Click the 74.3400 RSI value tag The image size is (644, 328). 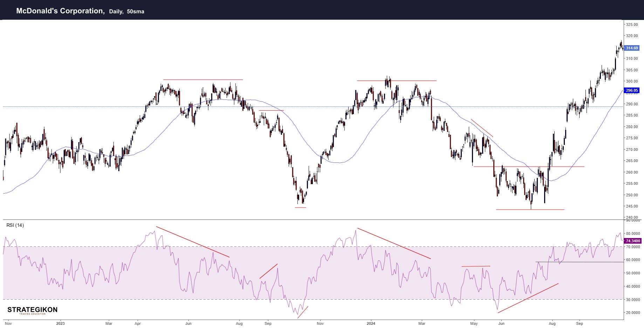(633, 241)
